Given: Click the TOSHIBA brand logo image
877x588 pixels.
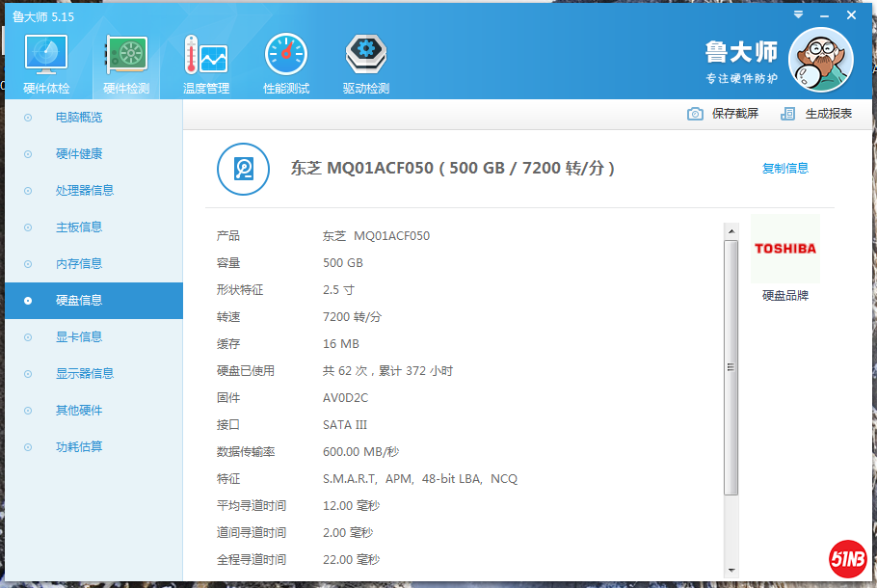Looking at the screenshot, I should pyautogui.click(x=784, y=251).
